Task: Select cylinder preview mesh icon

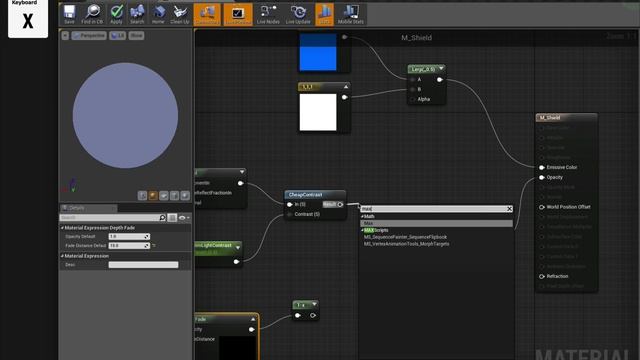Action: coord(142,196)
